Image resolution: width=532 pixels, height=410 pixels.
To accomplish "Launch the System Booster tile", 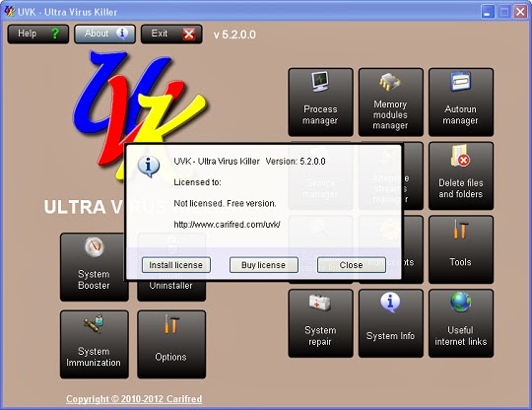I will click(94, 267).
